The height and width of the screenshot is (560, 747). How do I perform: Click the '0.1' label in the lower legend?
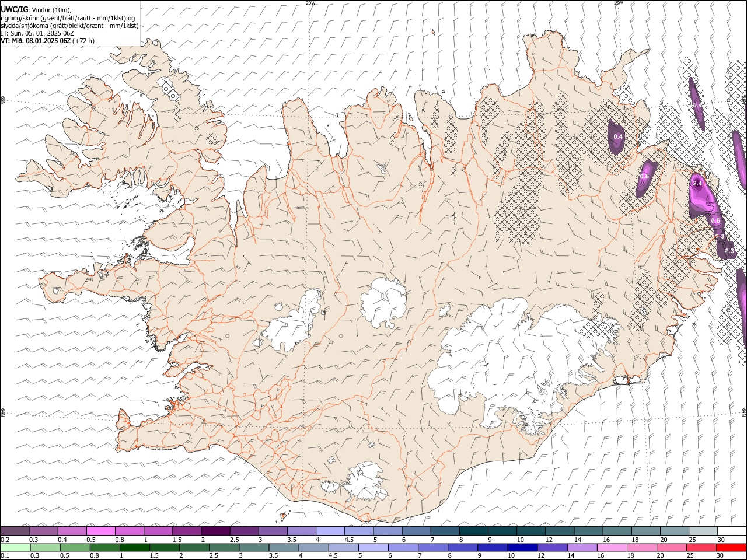pyautogui.click(x=5, y=555)
